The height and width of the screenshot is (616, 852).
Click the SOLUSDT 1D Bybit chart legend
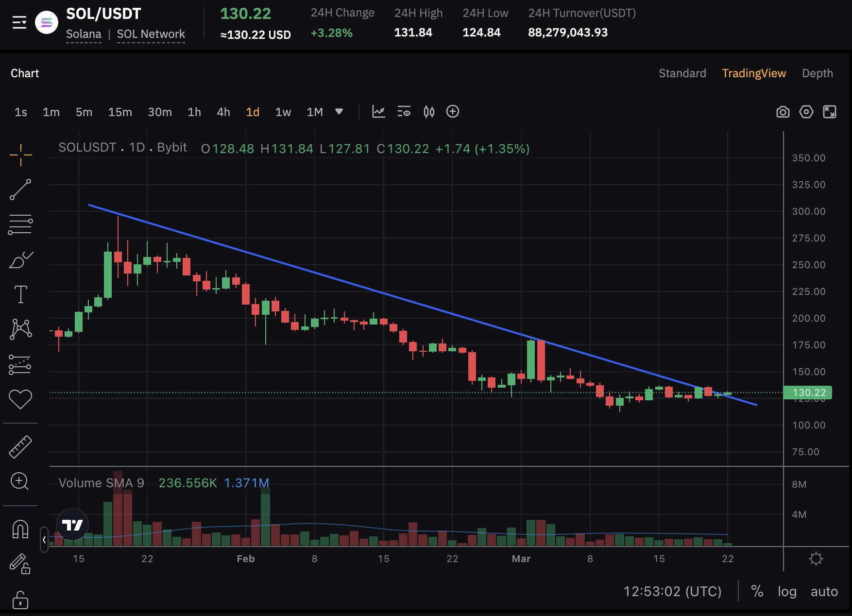point(122,148)
